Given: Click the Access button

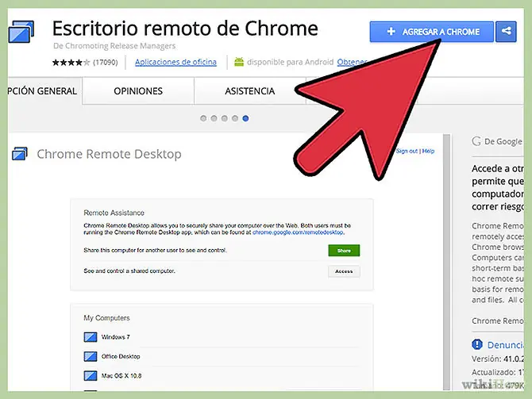Looking at the screenshot, I should click(344, 271).
